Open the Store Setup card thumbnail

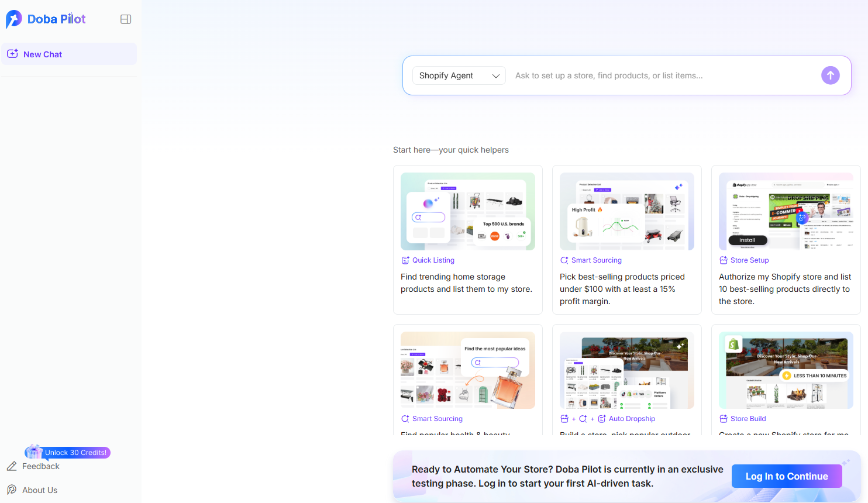[x=786, y=211]
